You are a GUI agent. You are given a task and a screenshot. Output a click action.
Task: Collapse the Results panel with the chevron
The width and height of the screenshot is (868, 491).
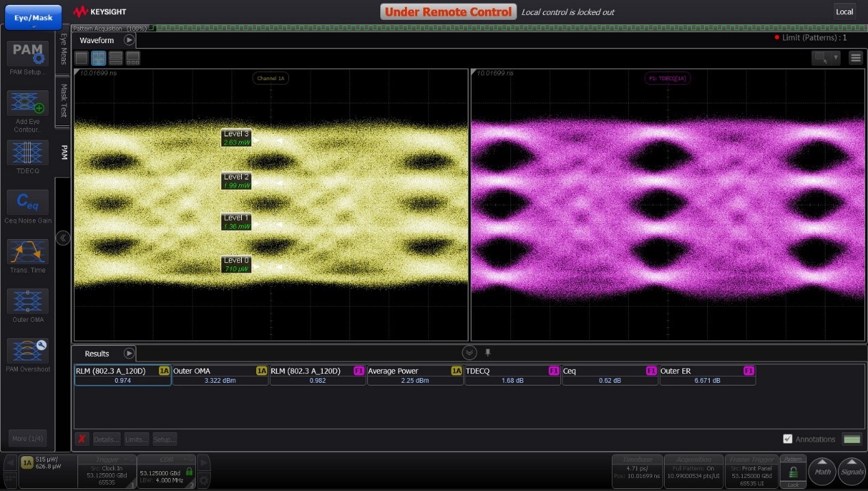click(x=469, y=353)
